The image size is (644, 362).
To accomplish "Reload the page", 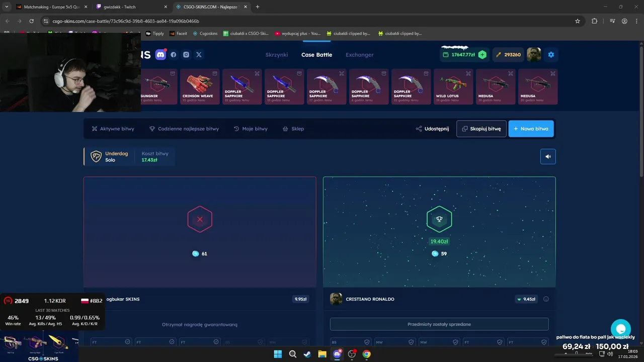I will pyautogui.click(x=31, y=21).
